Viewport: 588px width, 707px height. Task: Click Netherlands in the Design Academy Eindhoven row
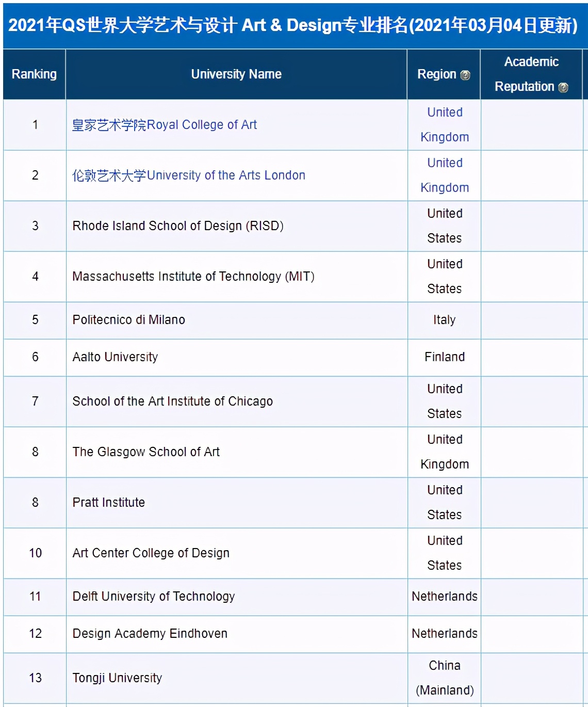(445, 634)
